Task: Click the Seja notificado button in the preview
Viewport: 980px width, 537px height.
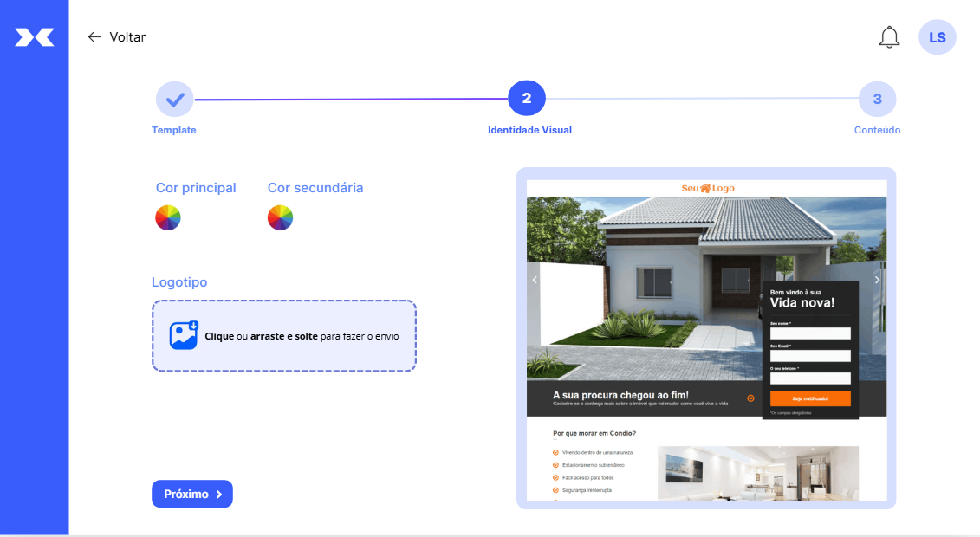Action: click(x=809, y=398)
